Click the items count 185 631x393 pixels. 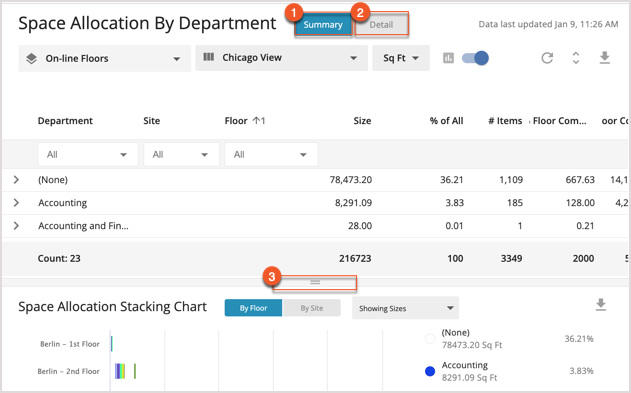click(x=515, y=203)
